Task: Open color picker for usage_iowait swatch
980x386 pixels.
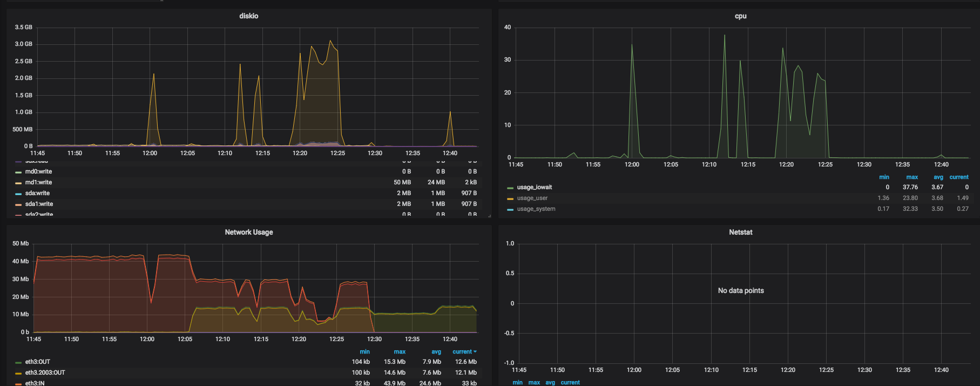Action: click(510, 188)
